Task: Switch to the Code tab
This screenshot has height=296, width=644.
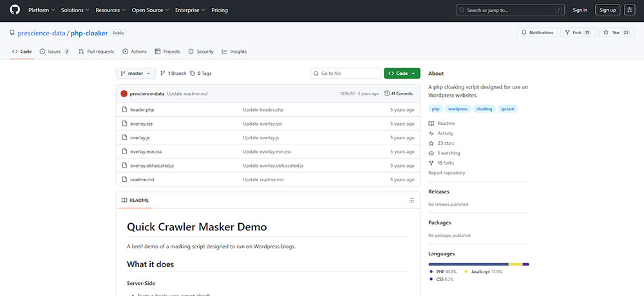Action: click(22, 52)
